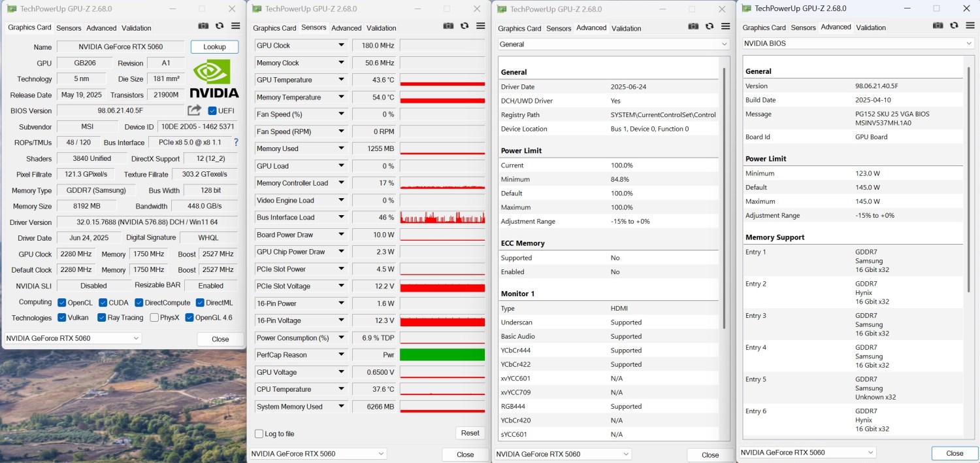
Task: Click the Reset button in Sensors
Action: click(470, 433)
